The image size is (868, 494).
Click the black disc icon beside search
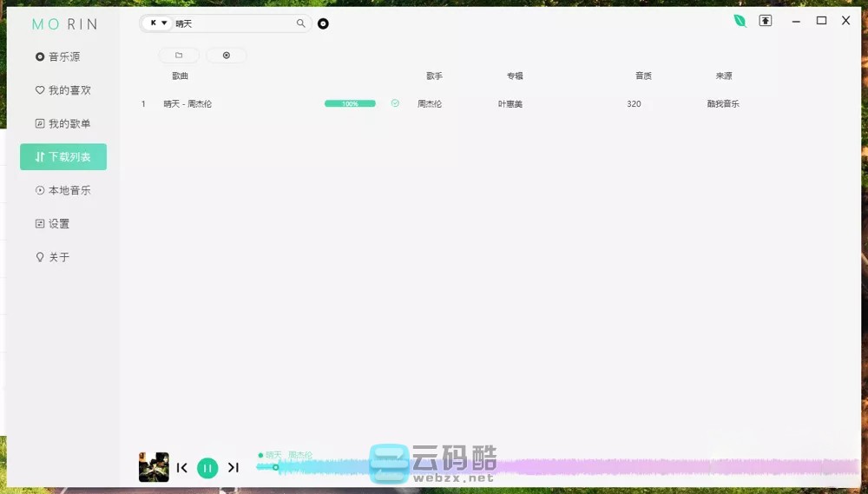(x=323, y=23)
